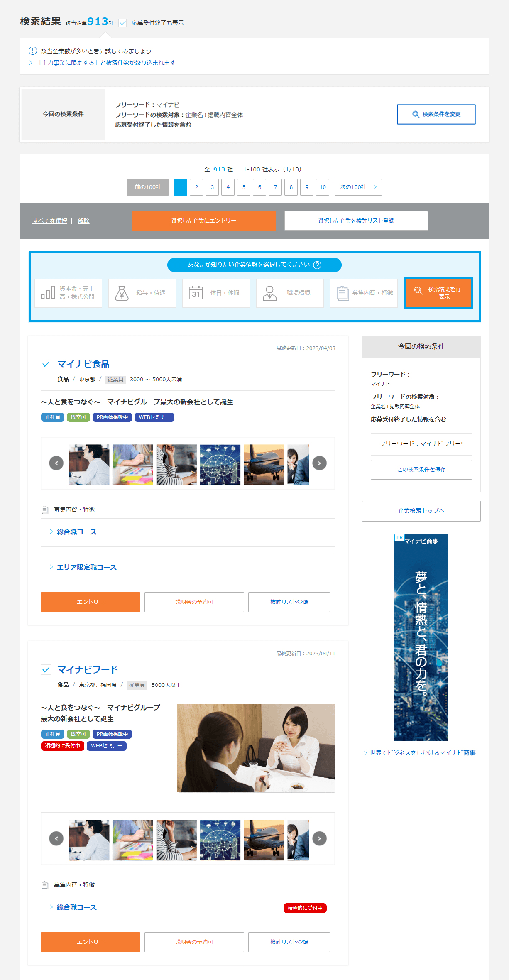Click エントリー button for マイナビ食品
The image size is (509, 980).
[91, 602]
